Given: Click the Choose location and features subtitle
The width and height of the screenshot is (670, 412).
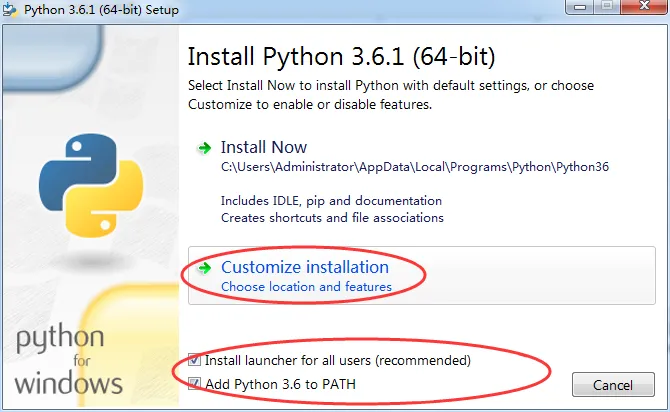Looking at the screenshot, I should pos(306,287).
